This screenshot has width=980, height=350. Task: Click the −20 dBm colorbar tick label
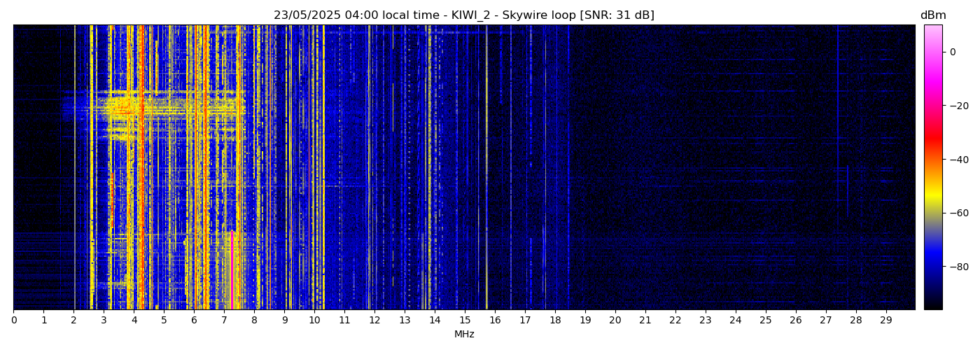pos(957,106)
